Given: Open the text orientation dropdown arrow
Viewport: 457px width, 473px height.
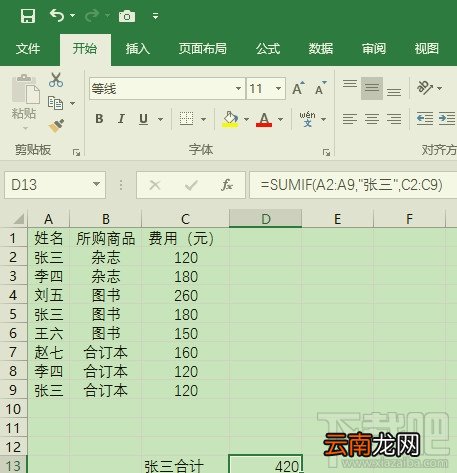Looking at the screenshot, I should [440, 88].
